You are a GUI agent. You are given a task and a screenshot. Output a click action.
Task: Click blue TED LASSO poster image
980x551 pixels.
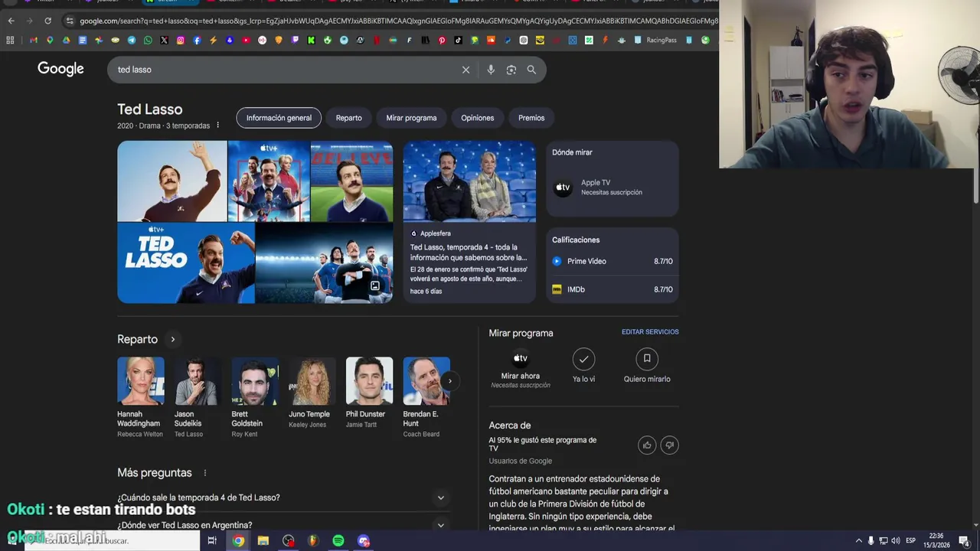(x=186, y=262)
